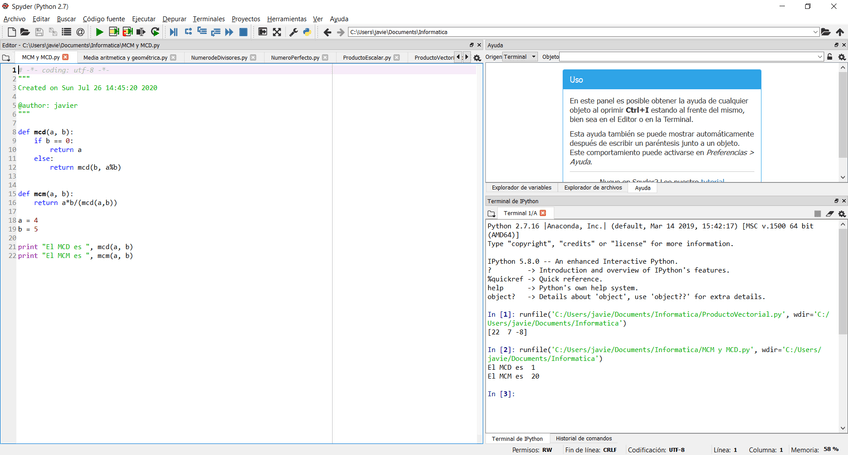Click the IPython input prompt In [3]
Screen dimensions: 848x455
tap(500, 394)
